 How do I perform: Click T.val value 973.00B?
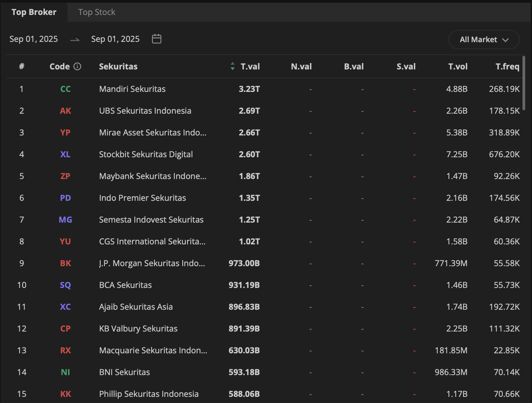coord(244,263)
